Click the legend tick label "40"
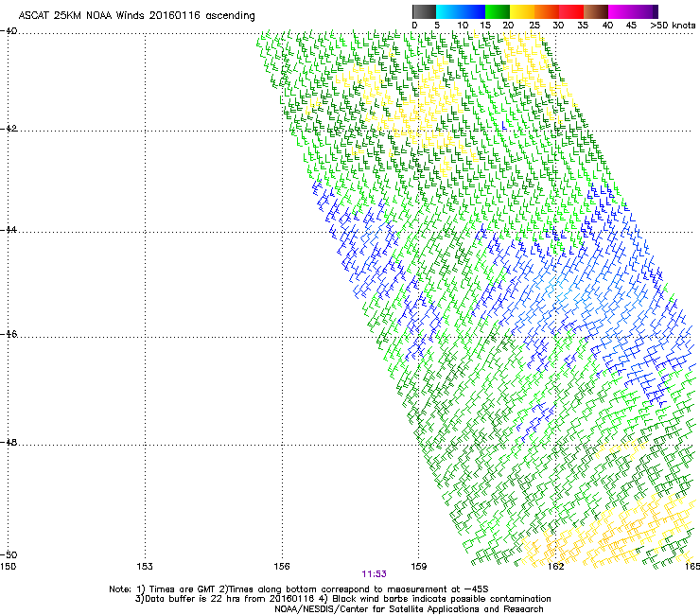The image size is (700, 615). (x=607, y=26)
